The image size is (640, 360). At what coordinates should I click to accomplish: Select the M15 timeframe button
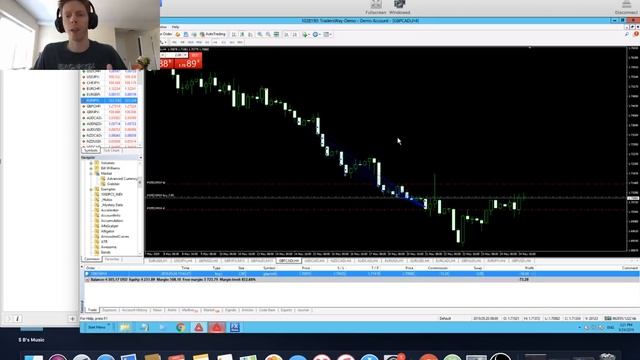click(191, 42)
